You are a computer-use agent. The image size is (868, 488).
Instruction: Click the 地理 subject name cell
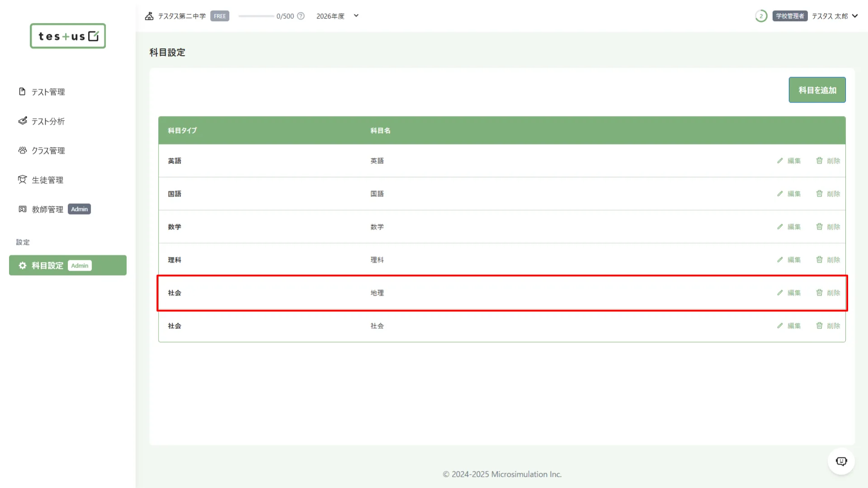(x=377, y=293)
